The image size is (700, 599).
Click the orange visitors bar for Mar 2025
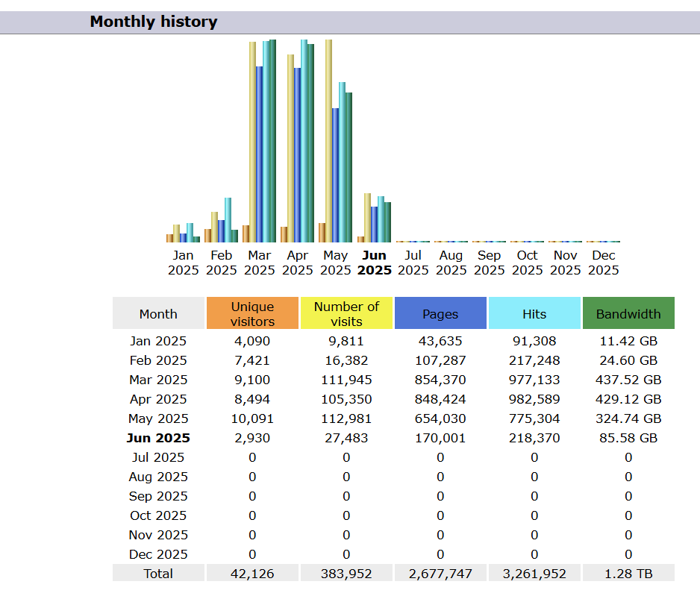246,233
